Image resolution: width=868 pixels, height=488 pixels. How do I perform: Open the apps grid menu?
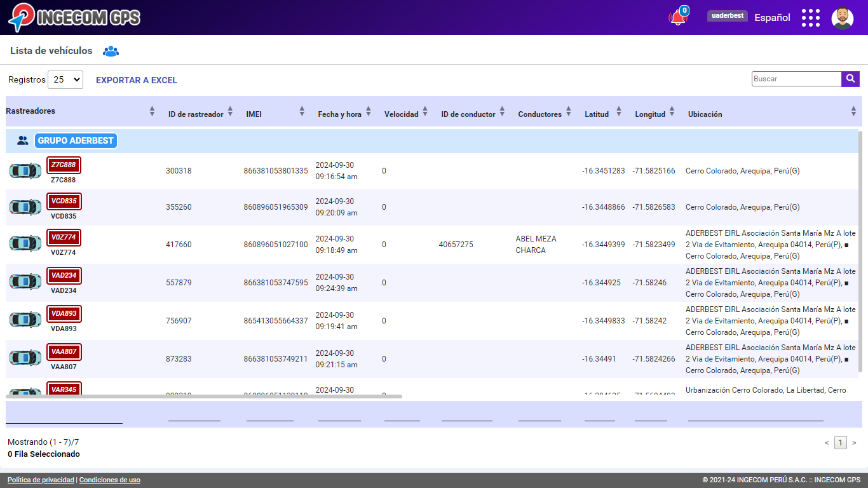click(x=810, y=18)
